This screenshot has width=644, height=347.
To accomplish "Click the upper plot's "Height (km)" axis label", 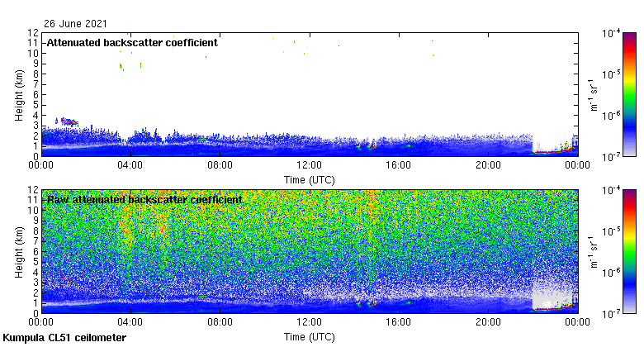I will pyautogui.click(x=19, y=95).
